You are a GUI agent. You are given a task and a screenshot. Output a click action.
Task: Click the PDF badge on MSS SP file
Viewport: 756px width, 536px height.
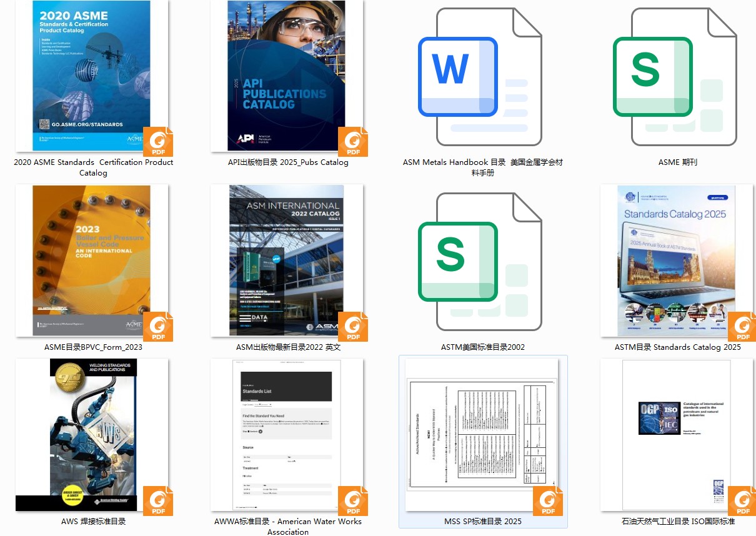point(548,500)
